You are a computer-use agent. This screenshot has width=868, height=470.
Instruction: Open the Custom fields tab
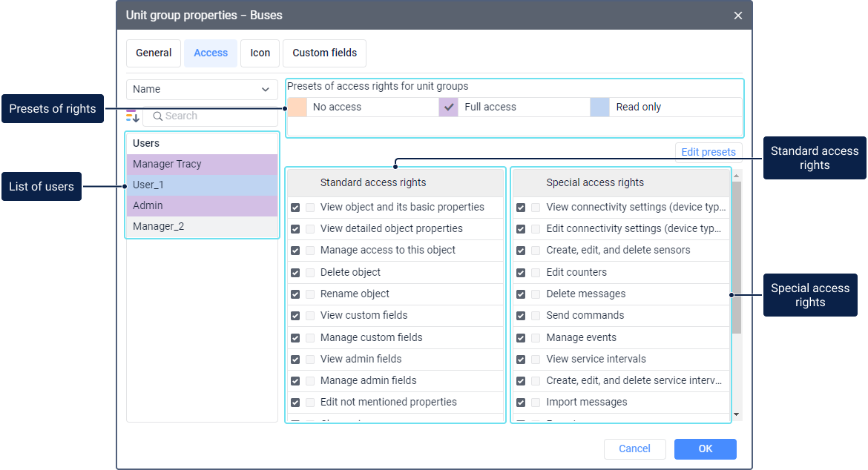click(324, 53)
